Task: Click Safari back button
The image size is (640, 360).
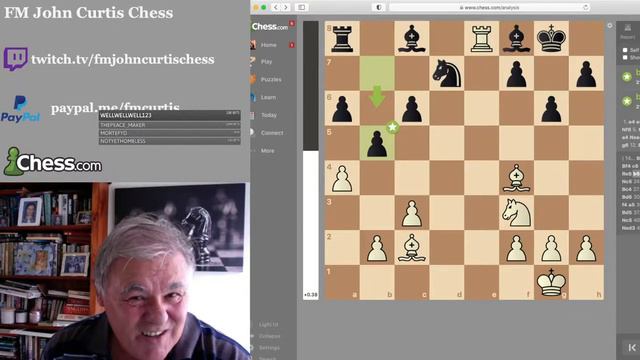Action: (276, 7)
